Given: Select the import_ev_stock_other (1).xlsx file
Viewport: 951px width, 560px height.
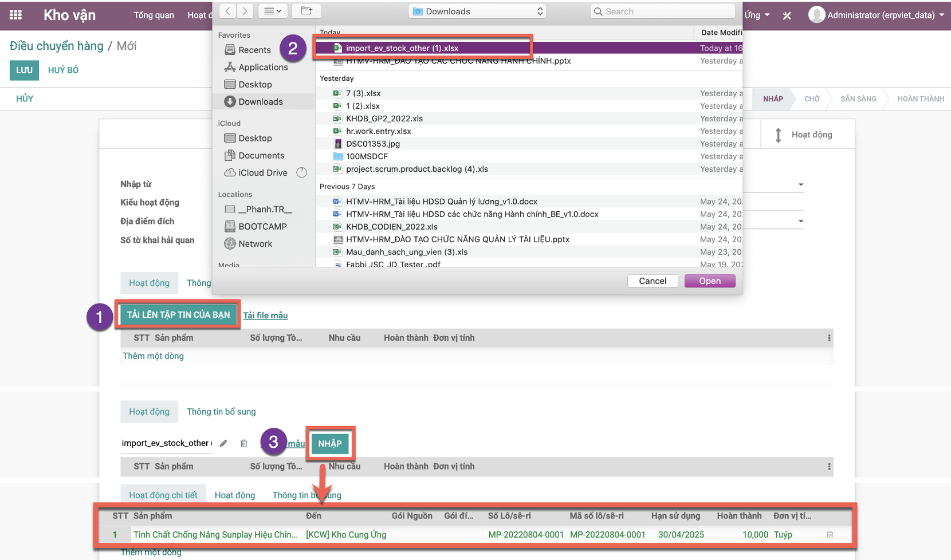Looking at the screenshot, I should (x=402, y=48).
